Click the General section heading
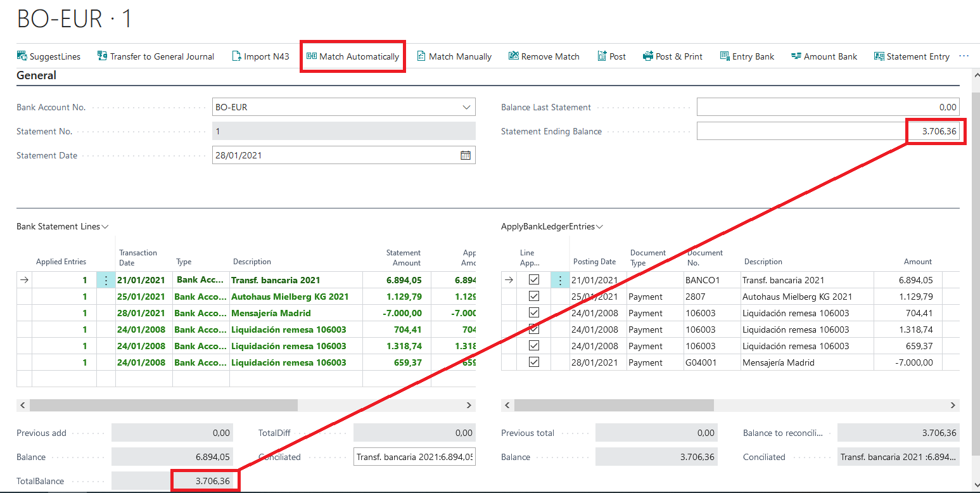This screenshot has height=493, width=980. click(x=36, y=75)
